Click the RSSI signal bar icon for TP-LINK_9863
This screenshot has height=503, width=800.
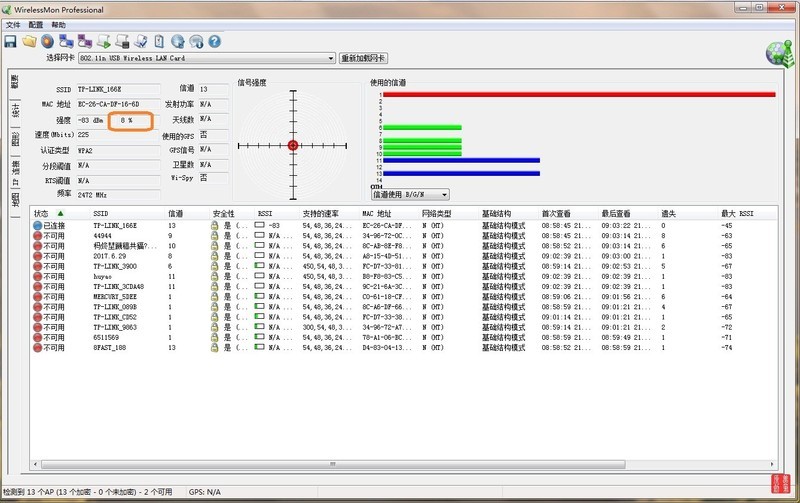(260, 327)
